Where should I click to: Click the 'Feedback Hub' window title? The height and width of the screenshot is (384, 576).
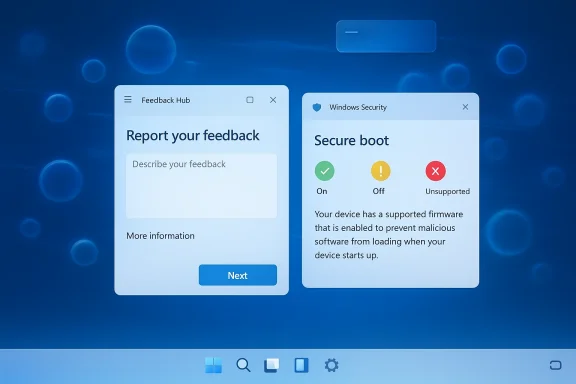pyautogui.click(x=166, y=100)
